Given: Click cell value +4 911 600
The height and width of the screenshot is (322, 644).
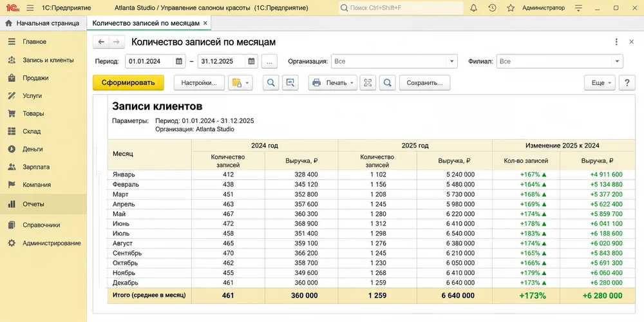Looking at the screenshot, I should click(606, 175).
